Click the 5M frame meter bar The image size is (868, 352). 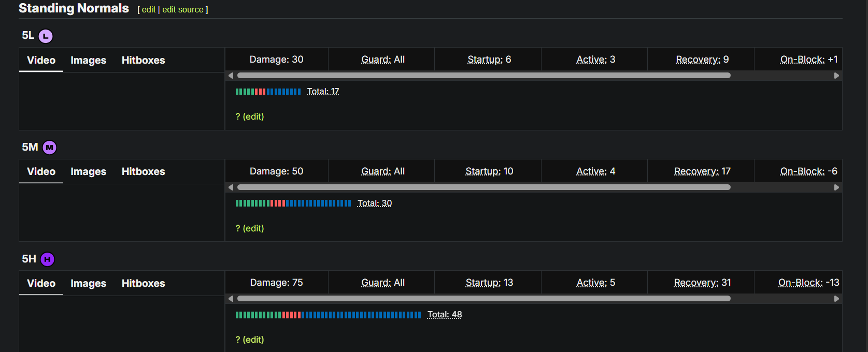[x=293, y=203]
